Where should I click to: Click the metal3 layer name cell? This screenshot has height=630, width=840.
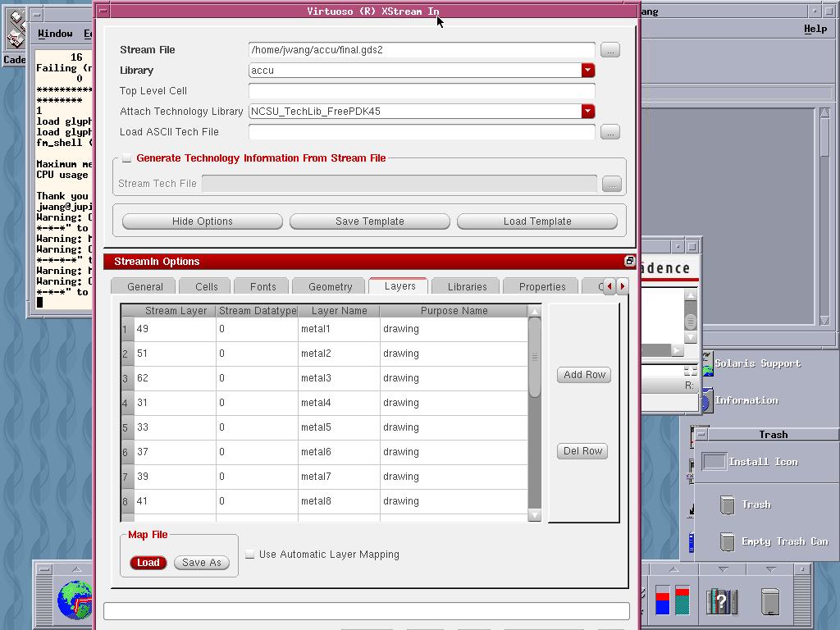coord(339,378)
